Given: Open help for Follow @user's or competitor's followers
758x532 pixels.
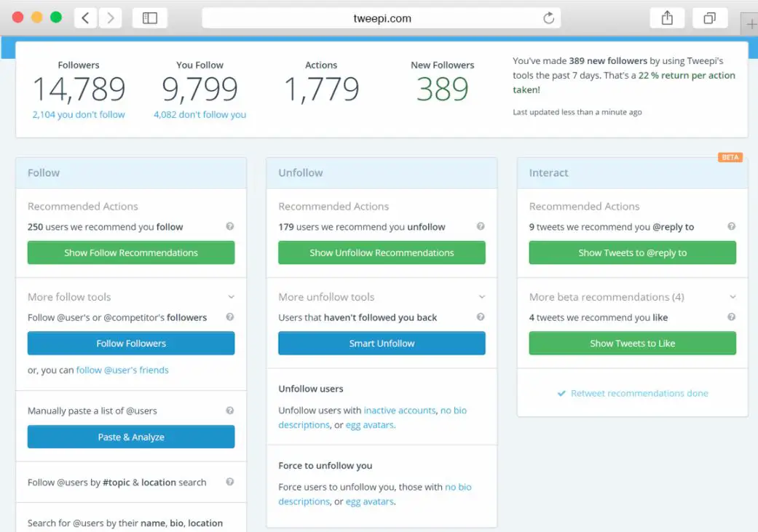Looking at the screenshot, I should [230, 317].
